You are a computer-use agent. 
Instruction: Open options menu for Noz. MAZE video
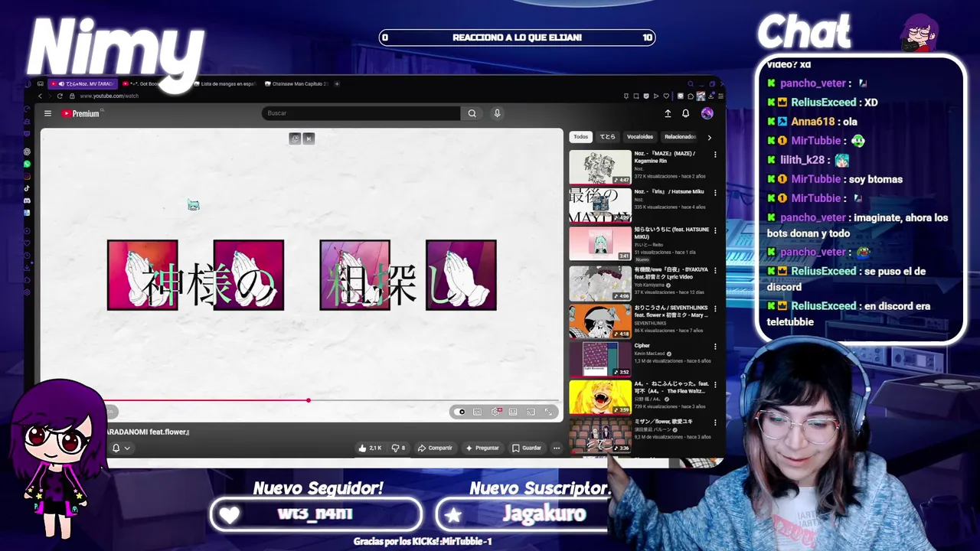[715, 155]
